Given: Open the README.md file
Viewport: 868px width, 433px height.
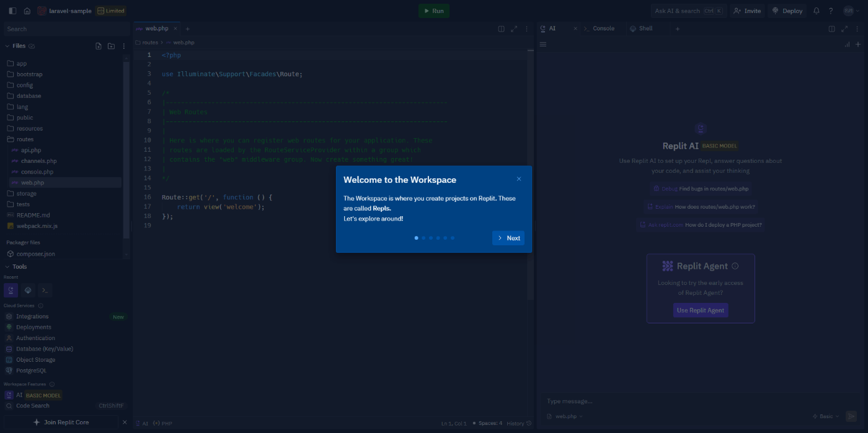Looking at the screenshot, I should point(63,215).
